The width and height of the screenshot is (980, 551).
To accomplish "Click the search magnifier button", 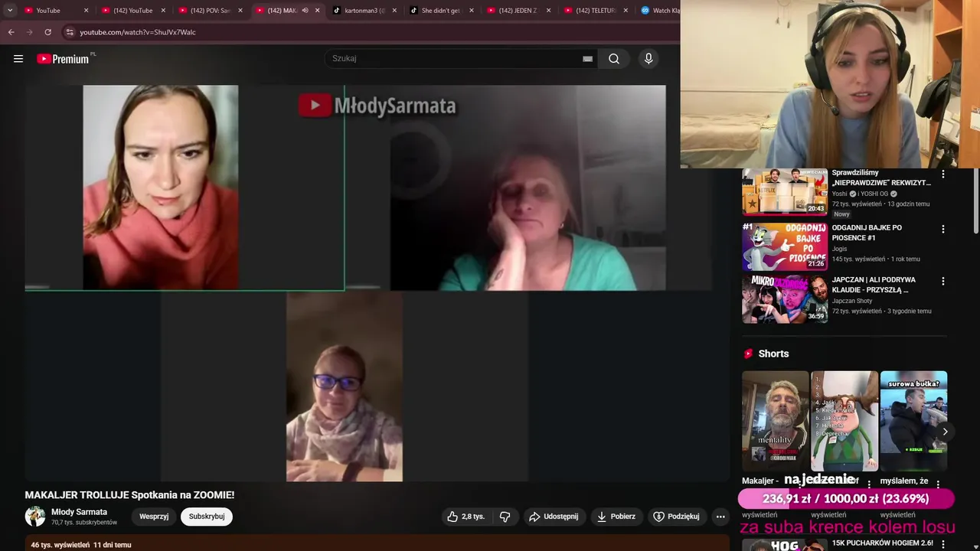I will click(614, 59).
